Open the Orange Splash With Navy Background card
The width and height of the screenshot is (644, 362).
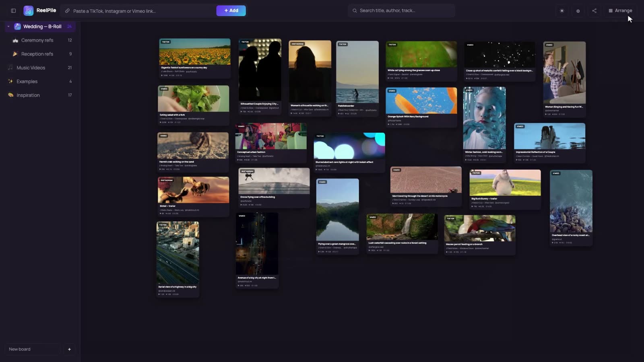click(x=421, y=107)
